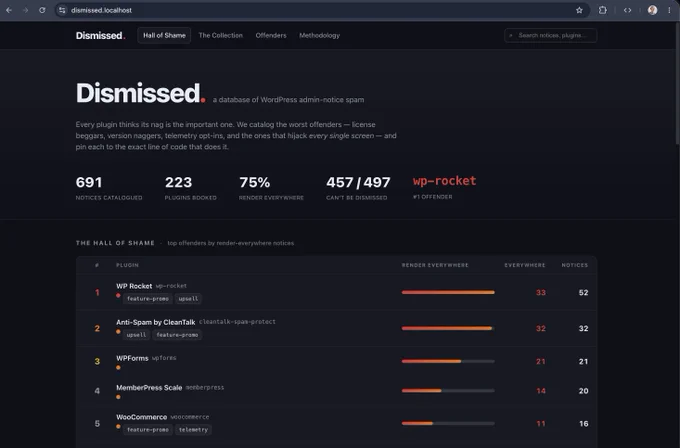Image resolution: width=680 pixels, height=448 pixels.
Task: Click the address bar URL dismissed.localhost
Action: click(x=101, y=10)
